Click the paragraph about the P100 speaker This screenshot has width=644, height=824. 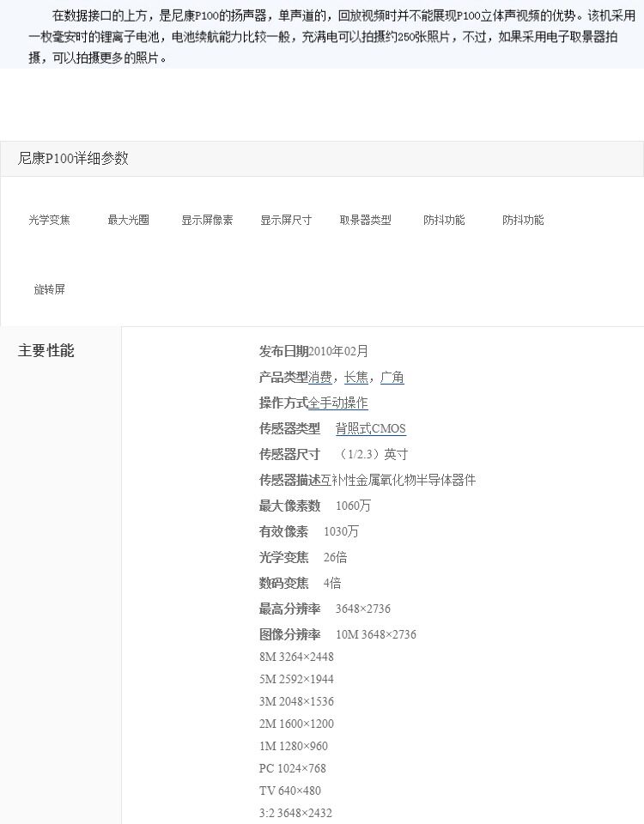332,37
